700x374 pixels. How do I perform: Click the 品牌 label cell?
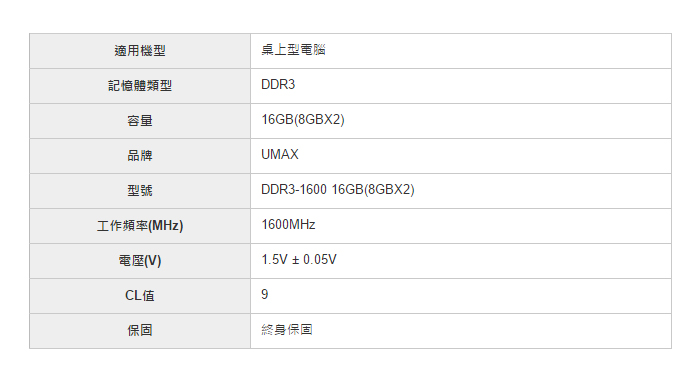(140, 156)
